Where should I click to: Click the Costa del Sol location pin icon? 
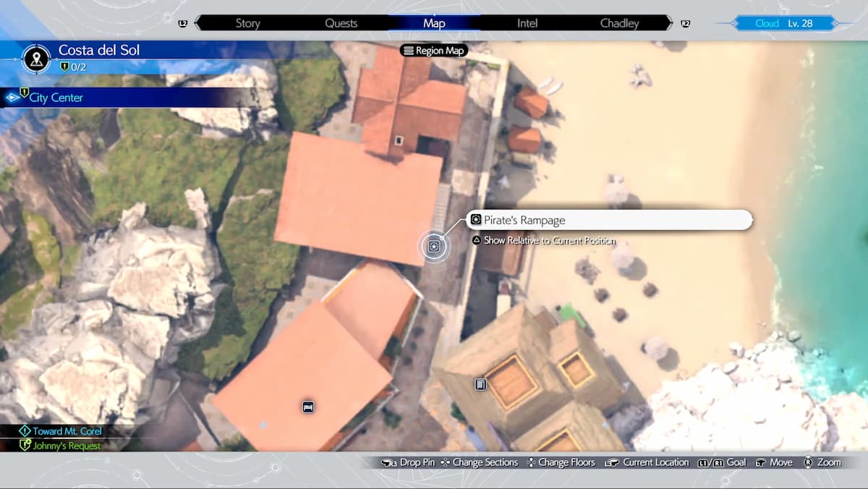(x=36, y=58)
